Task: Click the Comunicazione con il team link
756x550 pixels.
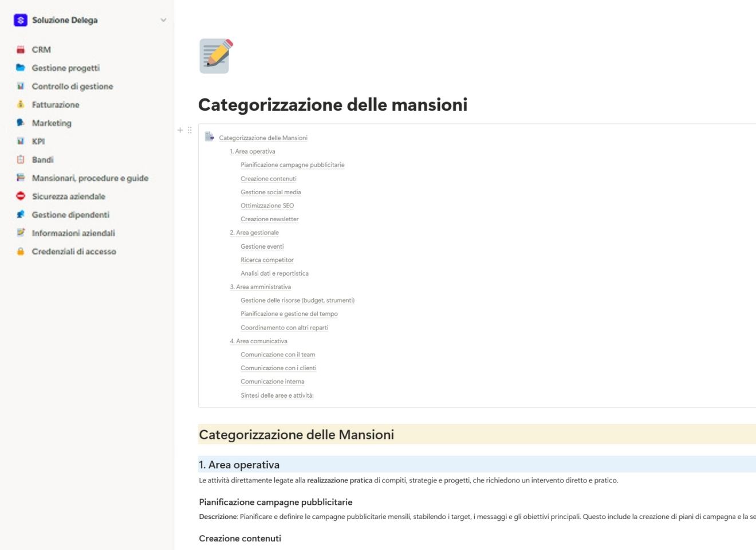Action: point(278,354)
